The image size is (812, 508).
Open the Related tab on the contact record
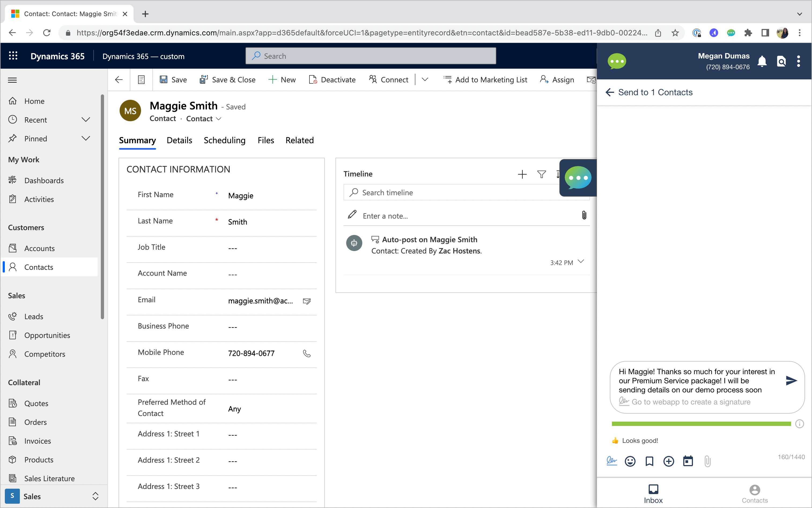click(x=299, y=140)
